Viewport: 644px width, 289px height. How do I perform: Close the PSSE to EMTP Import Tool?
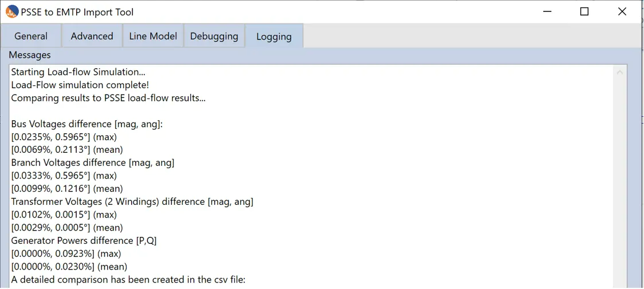(622, 12)
